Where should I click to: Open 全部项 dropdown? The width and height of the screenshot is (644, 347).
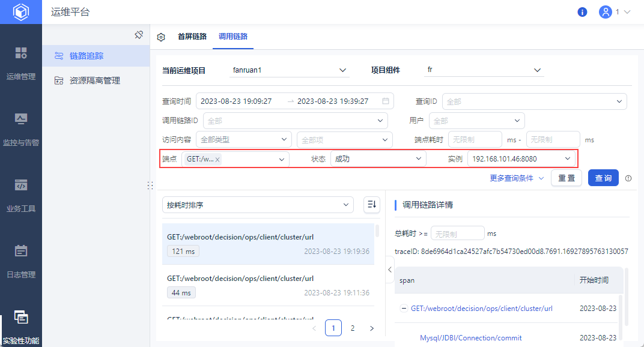(x=345, y=140)
